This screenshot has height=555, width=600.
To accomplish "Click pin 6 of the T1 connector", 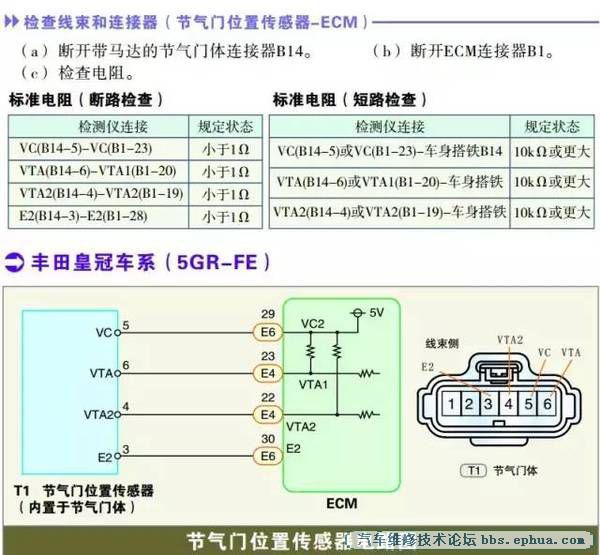I will coord(548,404).
